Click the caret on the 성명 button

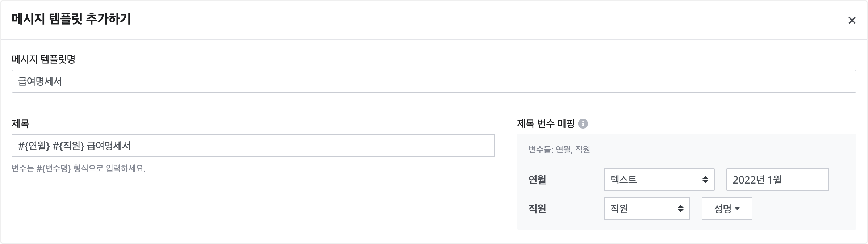[x=737, y=209]
